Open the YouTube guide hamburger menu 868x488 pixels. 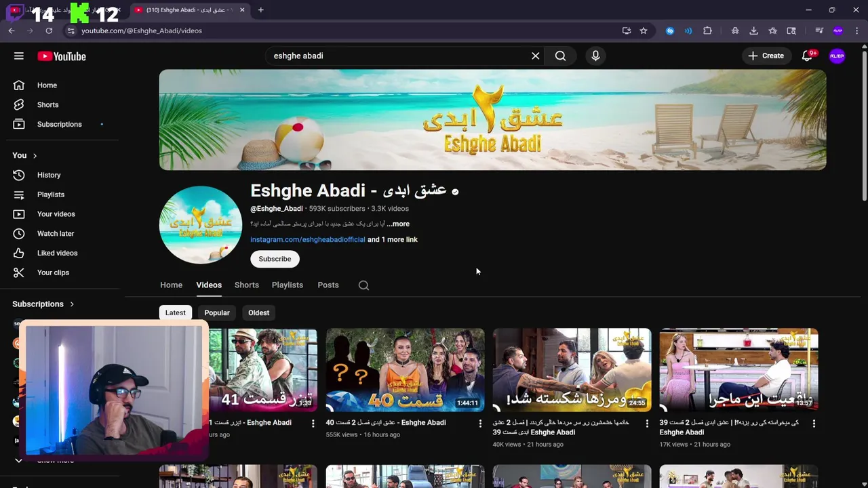(x=19, y=56)
